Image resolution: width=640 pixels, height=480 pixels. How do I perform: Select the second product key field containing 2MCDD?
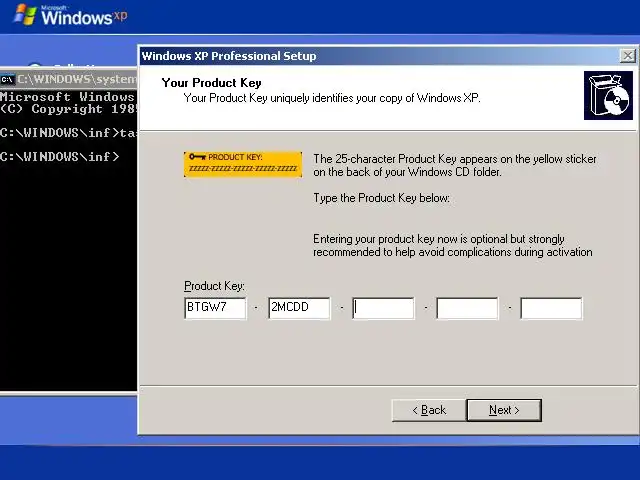click(299, 308)
